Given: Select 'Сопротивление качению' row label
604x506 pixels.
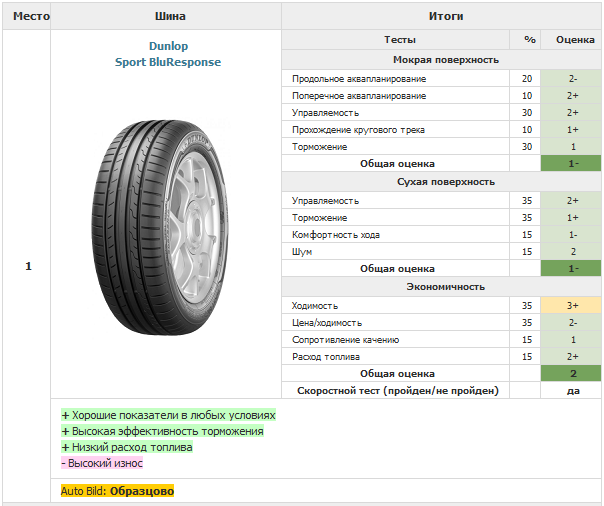Looking at the screenshot, I should click(x=346, y=340).
